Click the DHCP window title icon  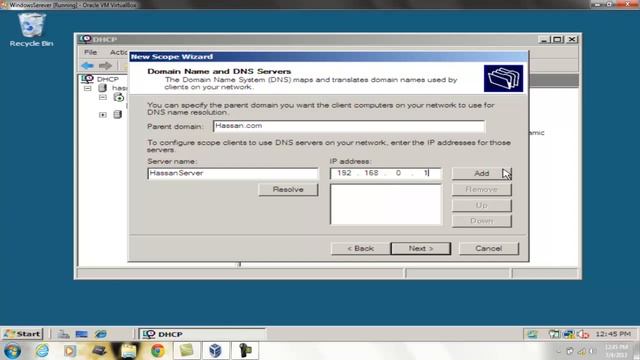point(85,39)
